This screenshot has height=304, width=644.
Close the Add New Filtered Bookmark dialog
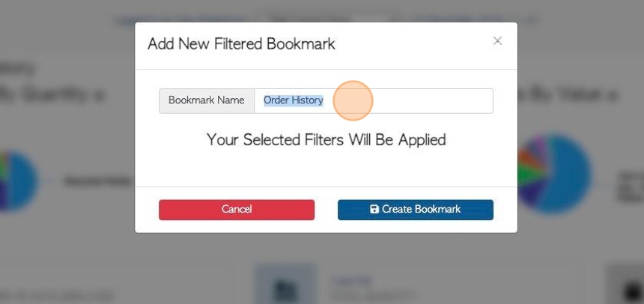click(497, 40)
